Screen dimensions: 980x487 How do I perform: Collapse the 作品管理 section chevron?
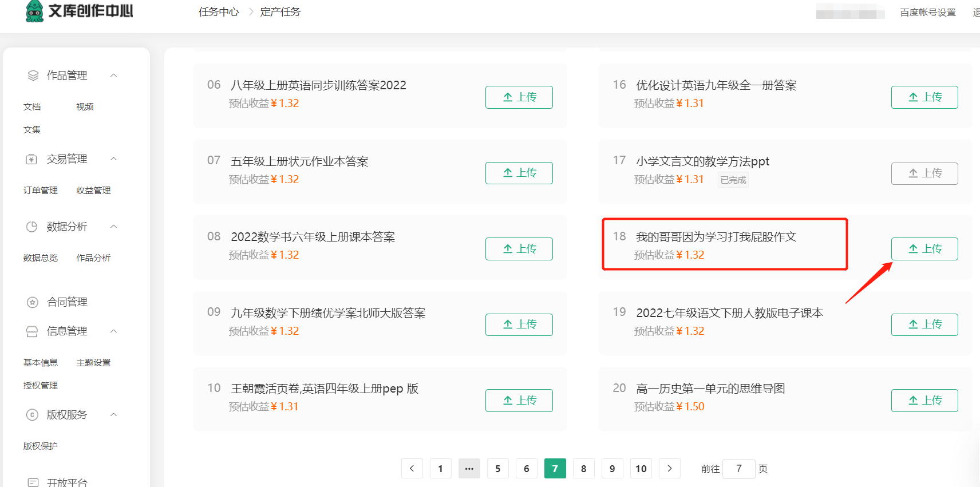113,75
